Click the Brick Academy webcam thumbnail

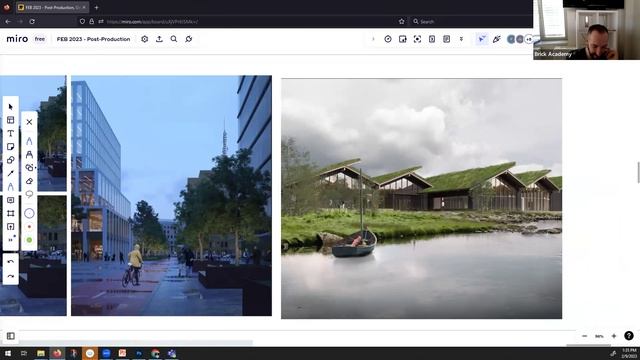587,30
